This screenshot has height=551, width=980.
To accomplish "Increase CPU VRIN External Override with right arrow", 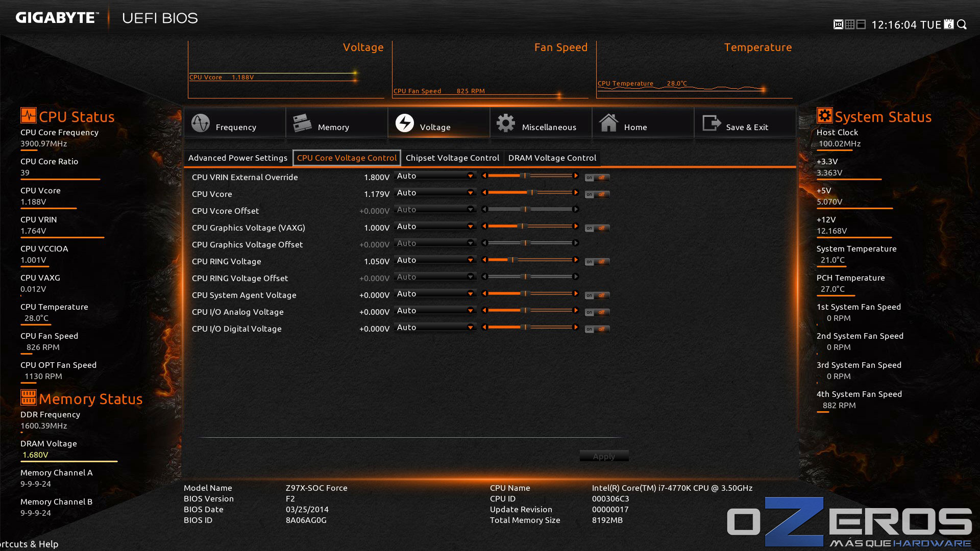I will click(576, 176).
